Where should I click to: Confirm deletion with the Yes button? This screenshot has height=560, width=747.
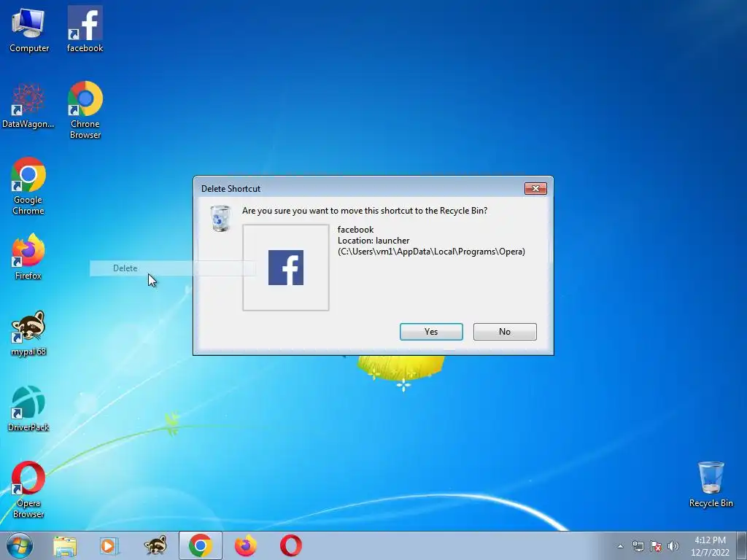point(431,332)
